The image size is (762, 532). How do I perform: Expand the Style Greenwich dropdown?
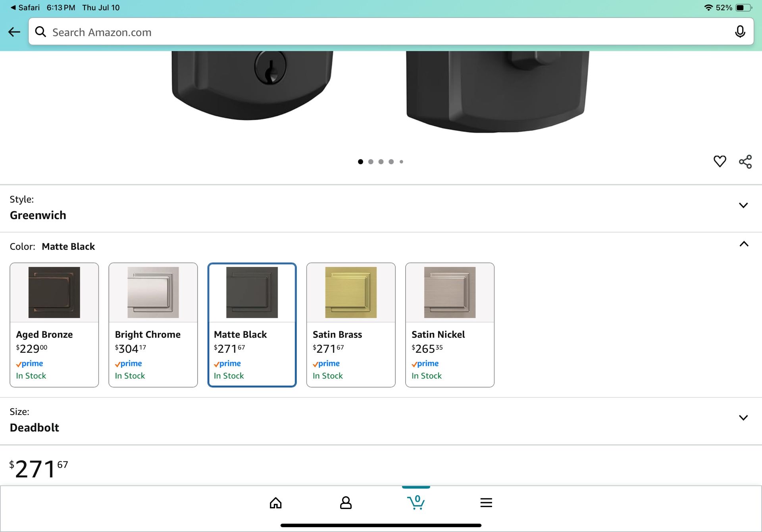tap(743, 206)
